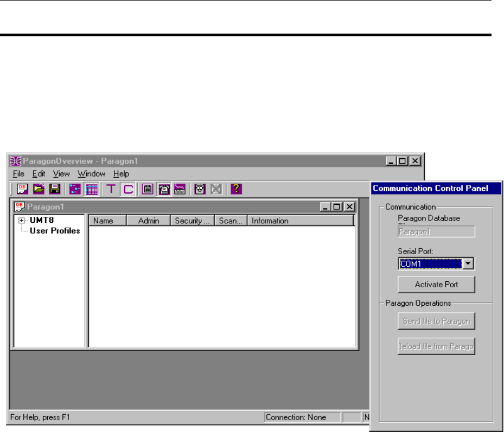Image resolution: width=504 pixels, height=432 pixels.
Task: Click the Activate Port button
Action: (x=436, y=284)
